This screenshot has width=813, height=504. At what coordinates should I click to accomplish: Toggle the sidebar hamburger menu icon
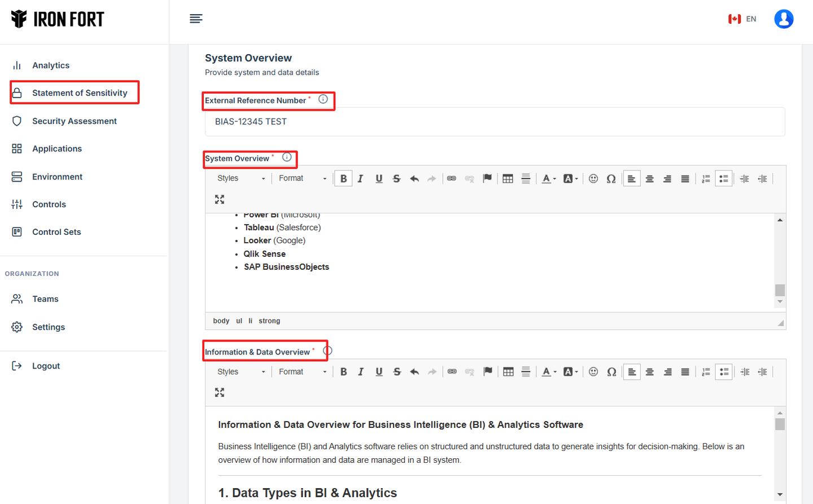[x=196, y=19]
